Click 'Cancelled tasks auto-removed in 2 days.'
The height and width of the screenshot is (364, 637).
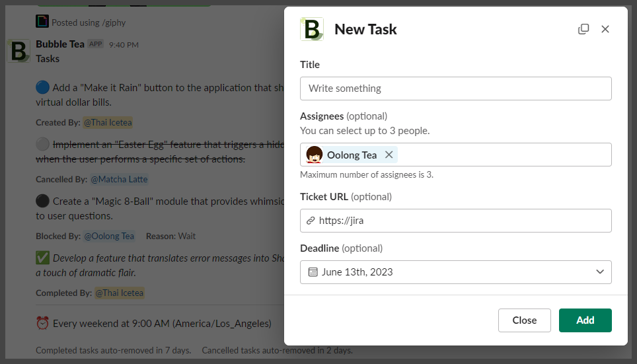(x=277, y=350)
